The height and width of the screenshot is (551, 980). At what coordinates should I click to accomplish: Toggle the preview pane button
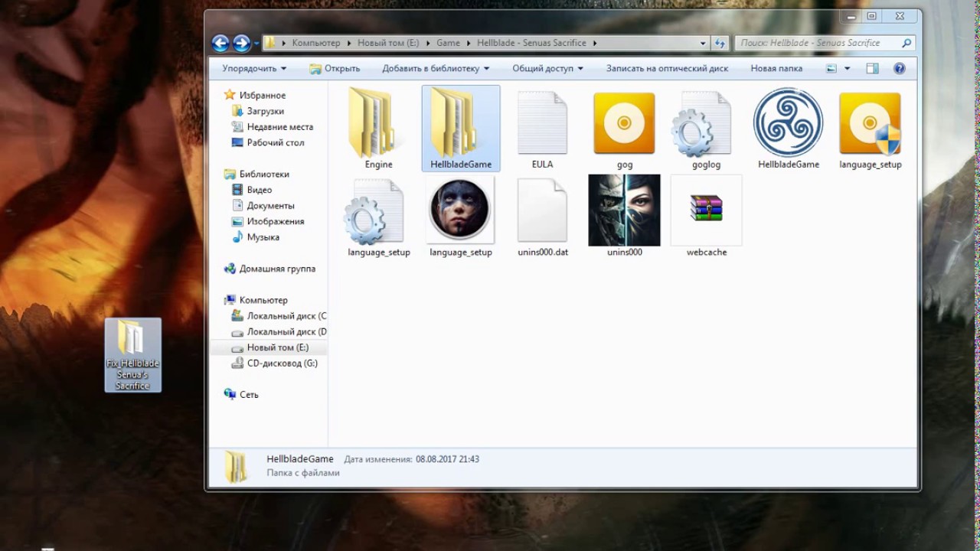(872, 68)
